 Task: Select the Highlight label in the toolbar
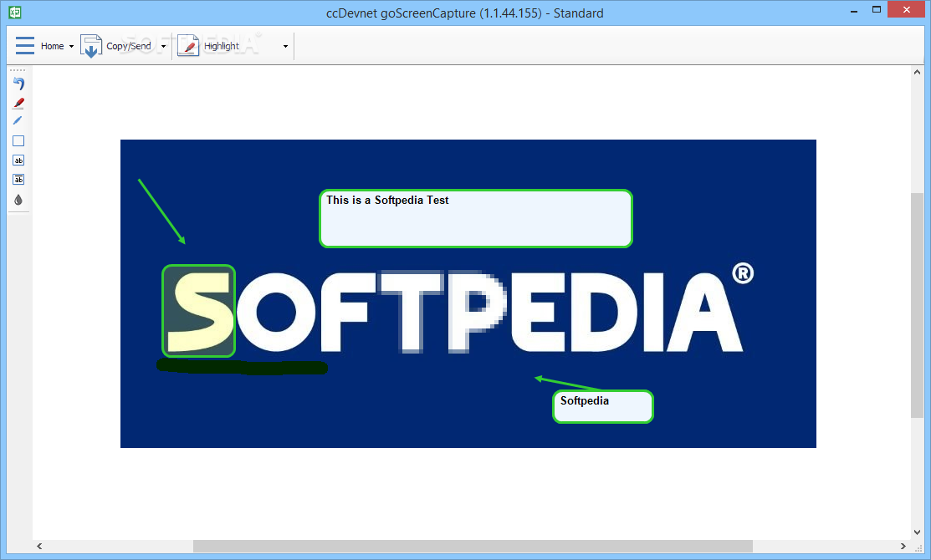point(222,46)
